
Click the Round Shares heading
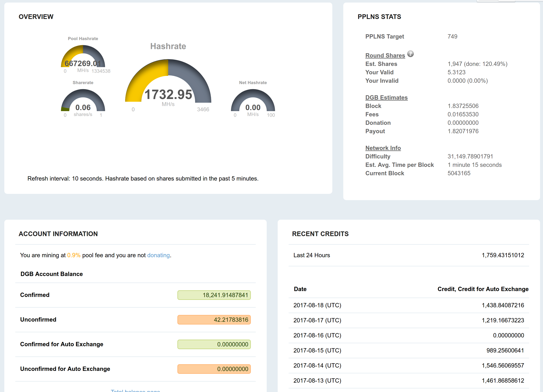pos(385,56)
